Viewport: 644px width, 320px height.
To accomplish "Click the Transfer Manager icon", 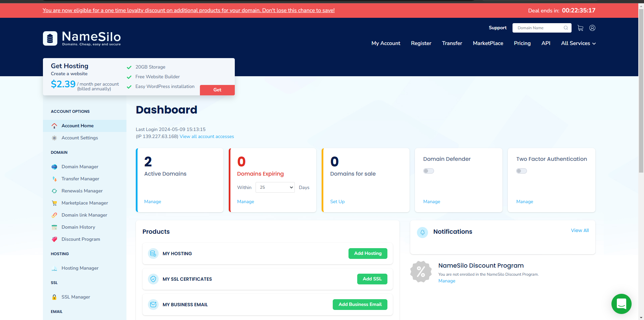I will pyautogui.click(x=54, y=179).
